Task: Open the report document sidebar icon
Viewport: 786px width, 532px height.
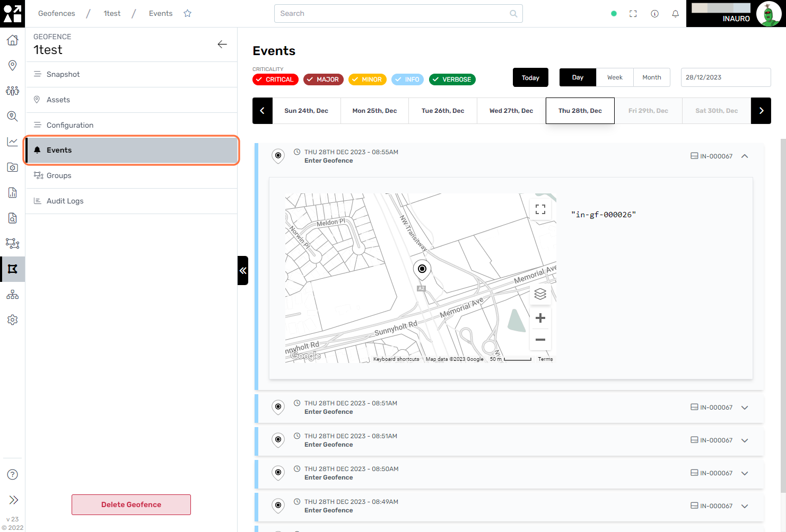Action: (x=12, y=192)
